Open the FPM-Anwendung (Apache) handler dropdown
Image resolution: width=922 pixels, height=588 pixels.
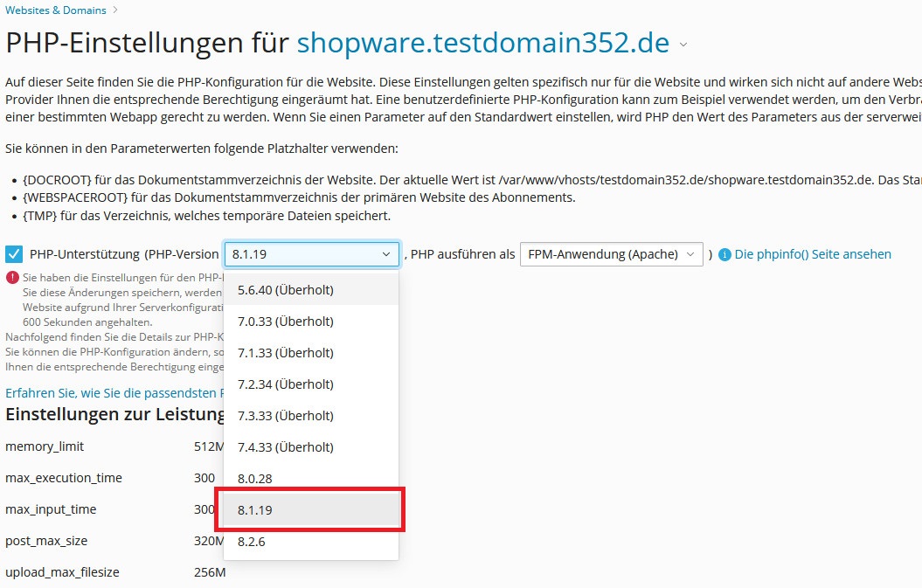tap(612, 254)
